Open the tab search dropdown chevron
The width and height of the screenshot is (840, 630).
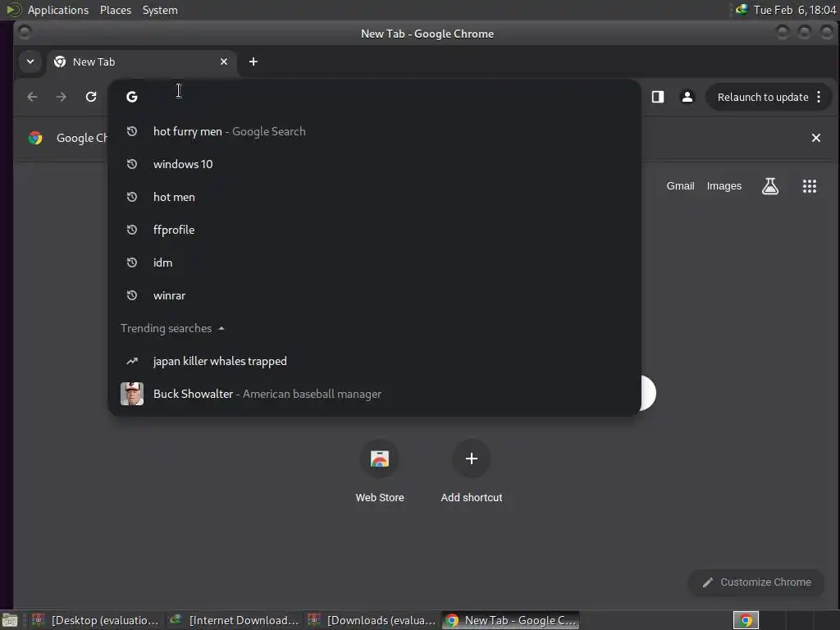pyautogui.click(x=30, y=62)
